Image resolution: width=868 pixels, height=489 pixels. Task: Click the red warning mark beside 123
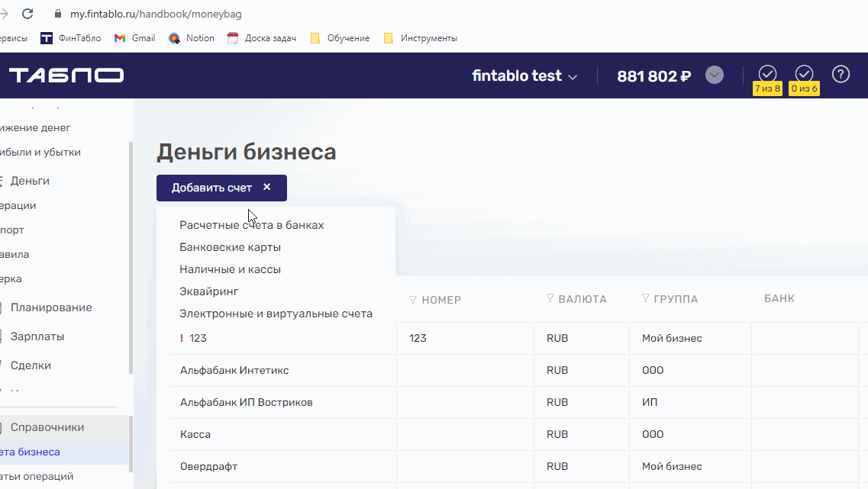pos(182,338)
